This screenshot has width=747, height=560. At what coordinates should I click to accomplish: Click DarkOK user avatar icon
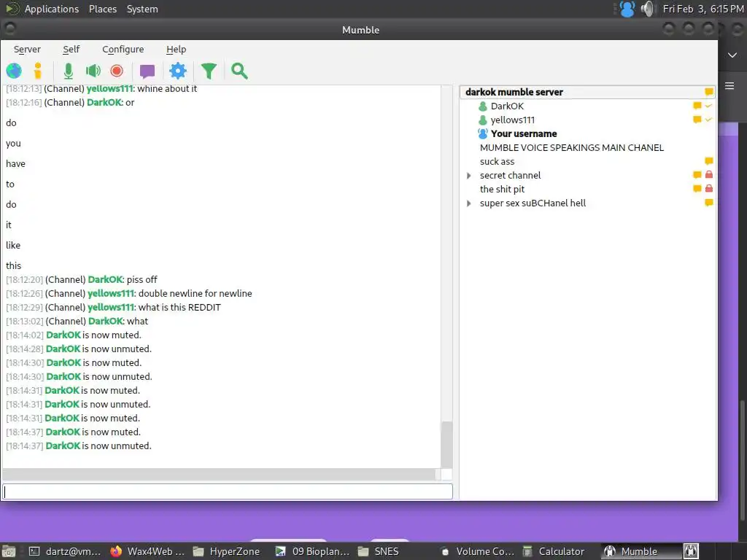coord(483,106)
